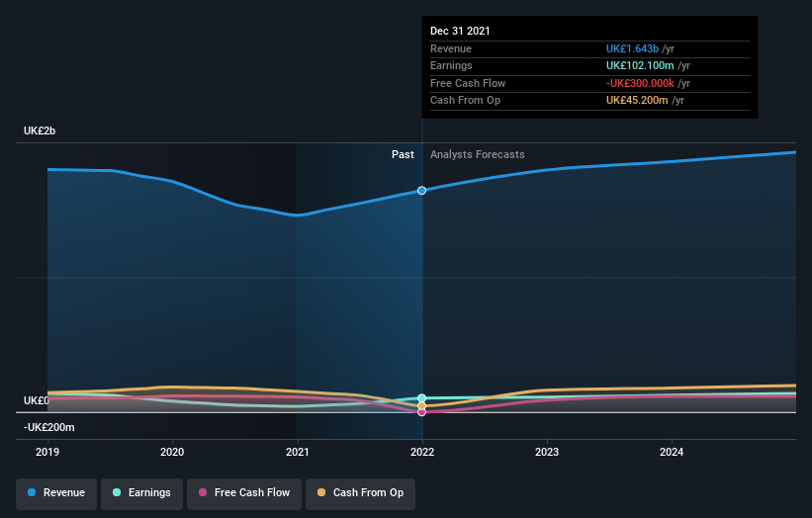Image resolution: width=812 pixels, height=518 pixels.
Task: Click the -UK£200m y-axis label
Action: coord(49,427)
